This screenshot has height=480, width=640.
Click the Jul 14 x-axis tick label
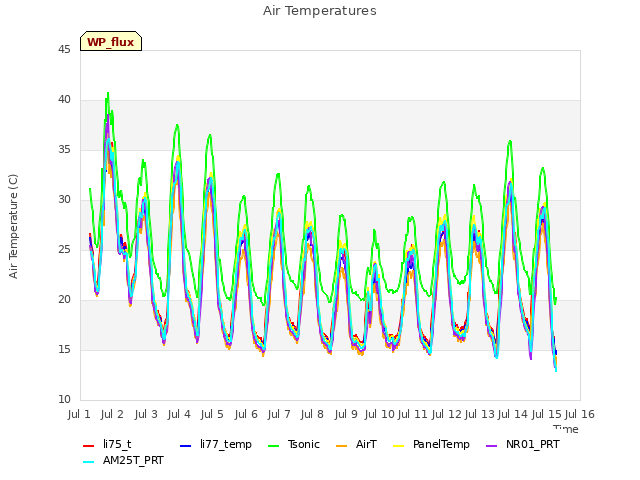click(513, 414)
